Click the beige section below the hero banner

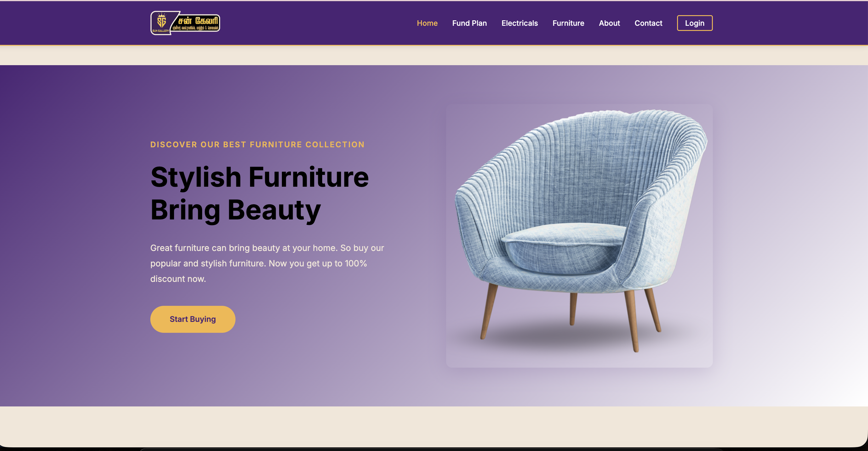pyautogui.click(x=434, y=426)
